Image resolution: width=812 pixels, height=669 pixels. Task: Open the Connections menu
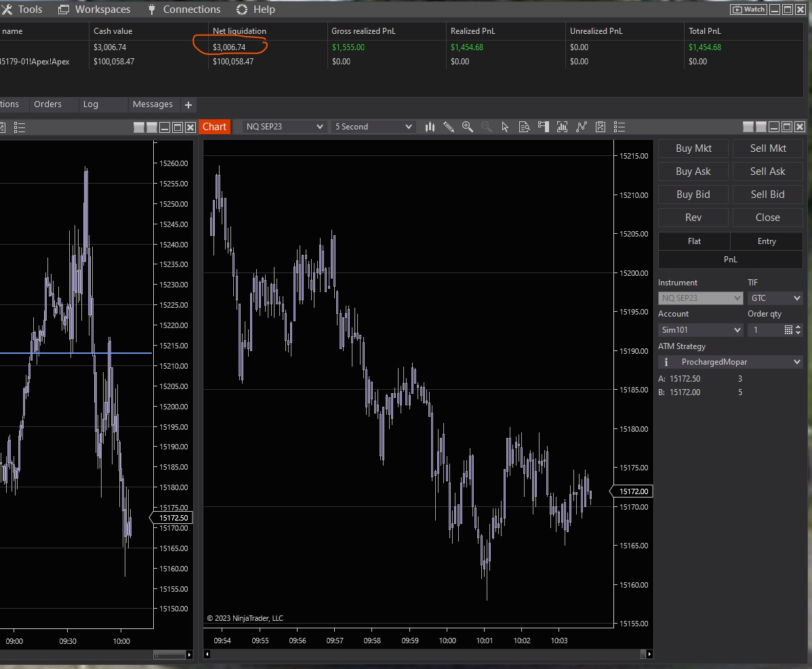(184, 9)
